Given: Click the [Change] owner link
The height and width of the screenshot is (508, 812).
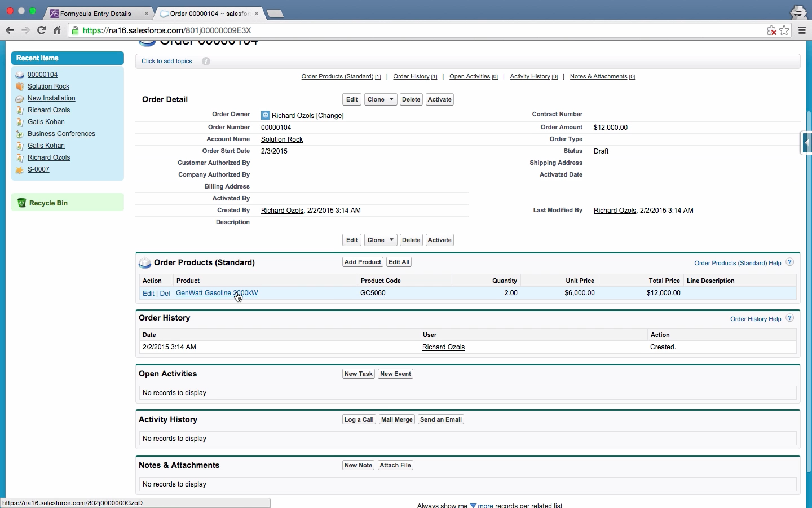Looking at the screenshot, I should click(x=330, y=116).
